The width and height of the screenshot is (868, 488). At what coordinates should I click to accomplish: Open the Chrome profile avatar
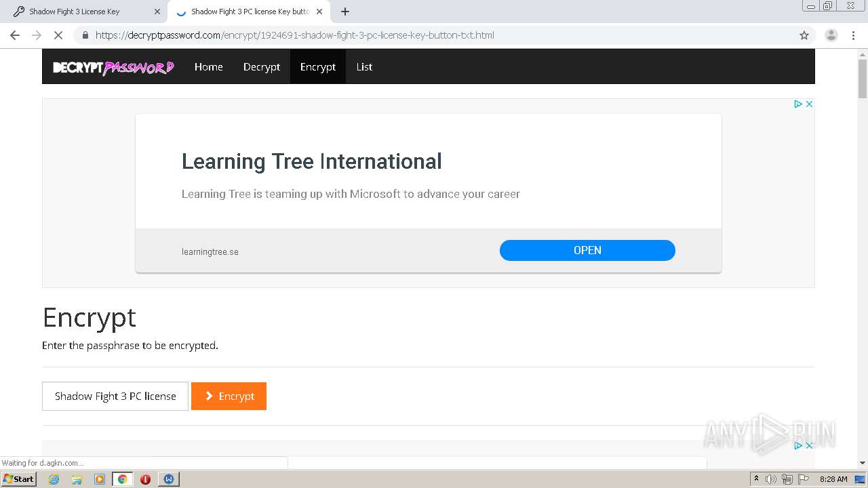(x=831, y=35)
